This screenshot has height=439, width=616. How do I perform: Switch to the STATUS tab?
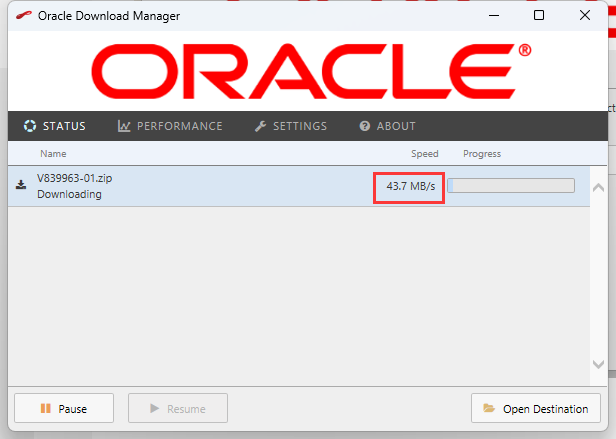(x=55, y=126)
